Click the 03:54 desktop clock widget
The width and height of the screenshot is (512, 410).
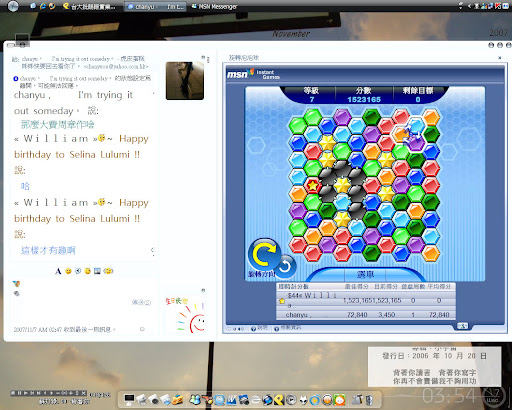coord(449,396)
